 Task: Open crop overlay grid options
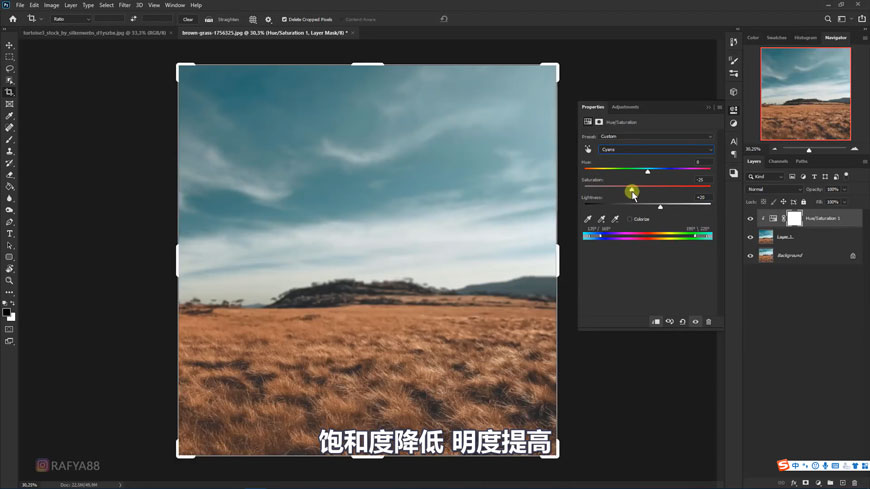[253, 19]
